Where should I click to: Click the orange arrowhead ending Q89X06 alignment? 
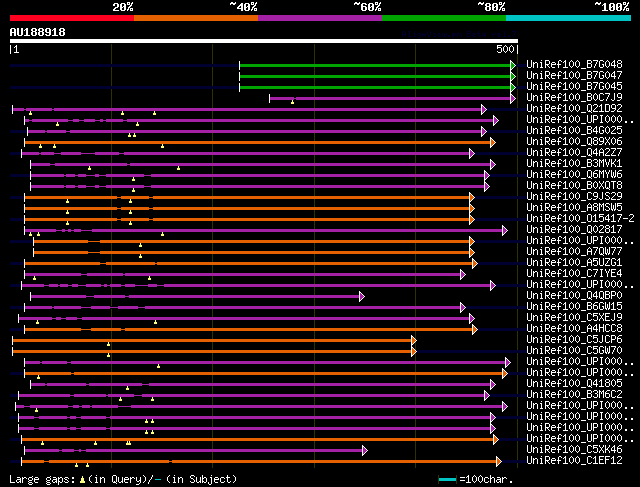(x=493, y=142)
